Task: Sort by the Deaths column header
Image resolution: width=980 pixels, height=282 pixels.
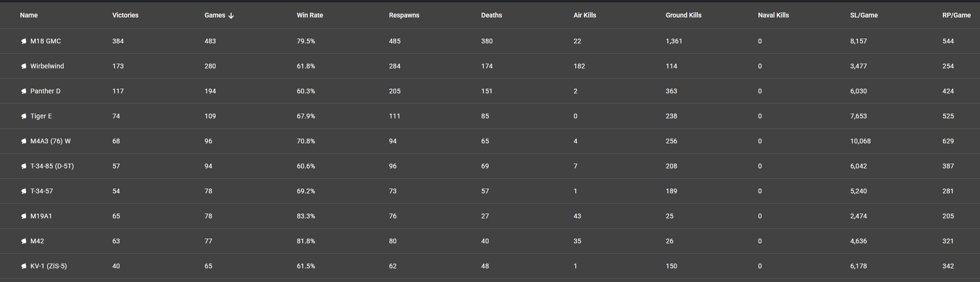Action: click(x=491, y=15)
